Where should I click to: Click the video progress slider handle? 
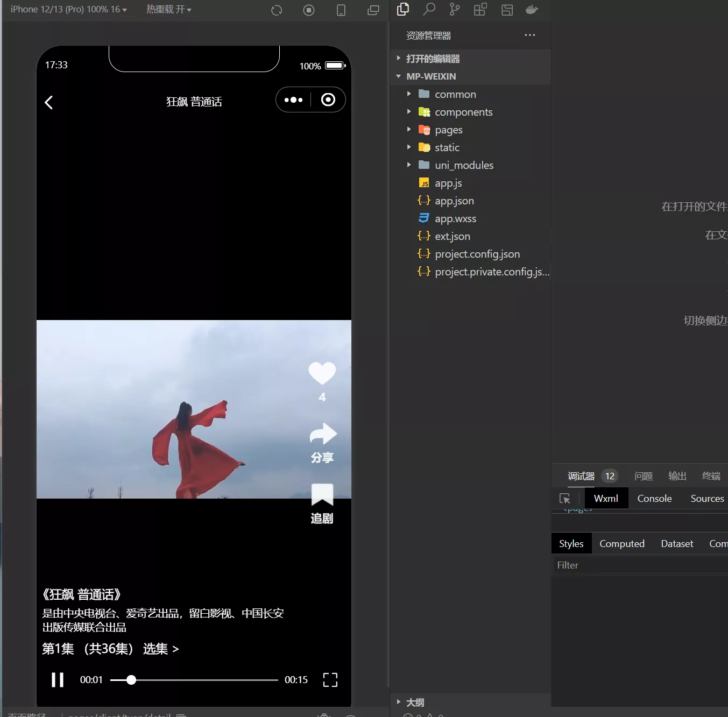[131, 680]
